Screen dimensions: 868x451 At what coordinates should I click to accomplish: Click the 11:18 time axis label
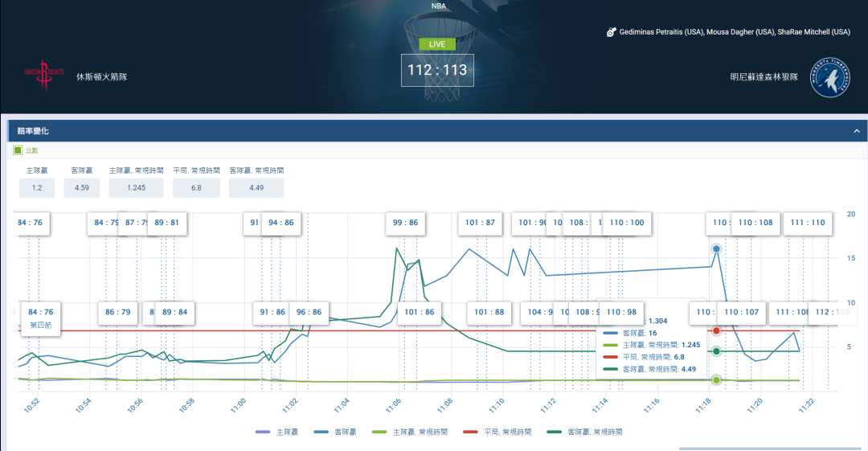(x=703, y=405)
